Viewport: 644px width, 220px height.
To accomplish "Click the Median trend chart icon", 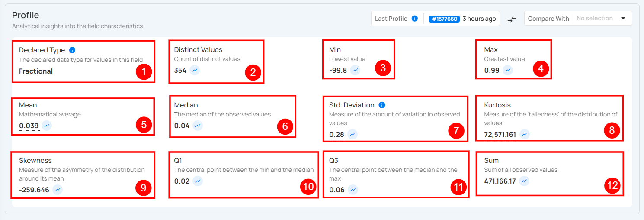I will [x=198, y=126].
